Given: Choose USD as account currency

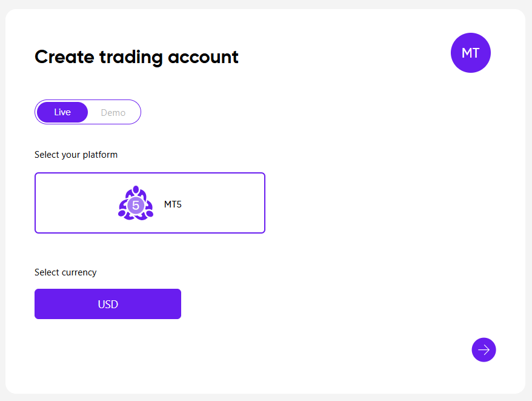Looking at the screenshot, I should coord(108,304).
